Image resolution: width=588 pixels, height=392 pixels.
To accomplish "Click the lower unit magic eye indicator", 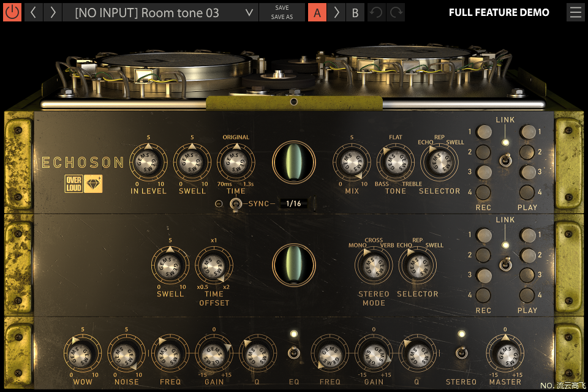I will (294, 266).
